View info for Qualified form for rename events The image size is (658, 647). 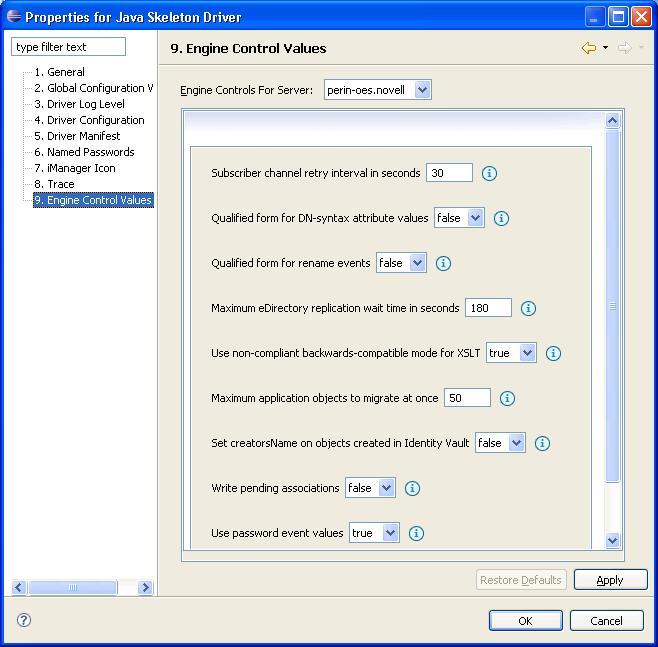443,263
